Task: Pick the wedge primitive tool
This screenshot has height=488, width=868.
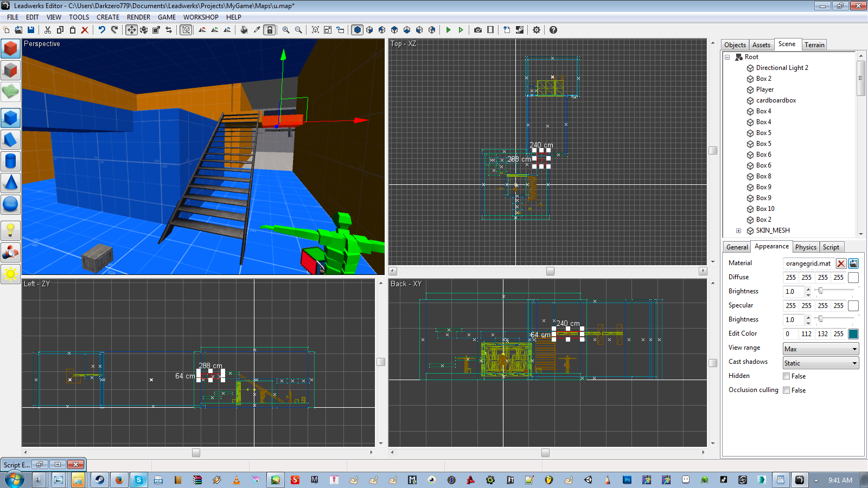Action: tap(10, 139)
